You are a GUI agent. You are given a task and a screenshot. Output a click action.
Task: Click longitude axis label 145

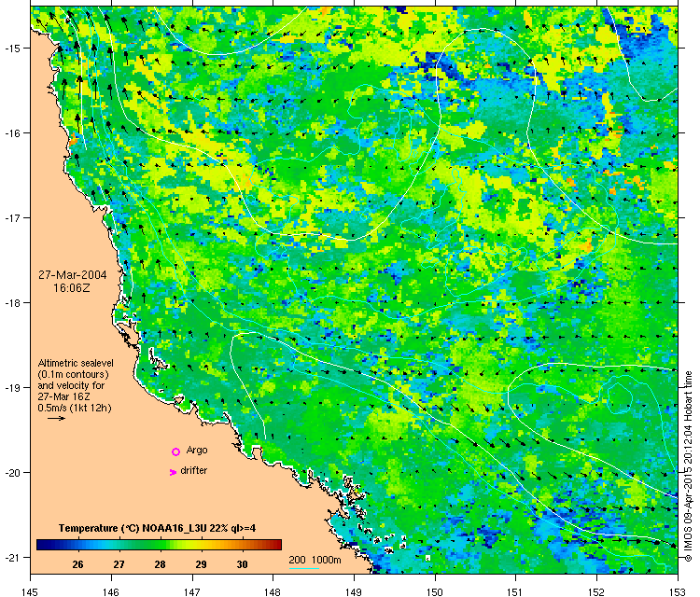click(30, 591)
